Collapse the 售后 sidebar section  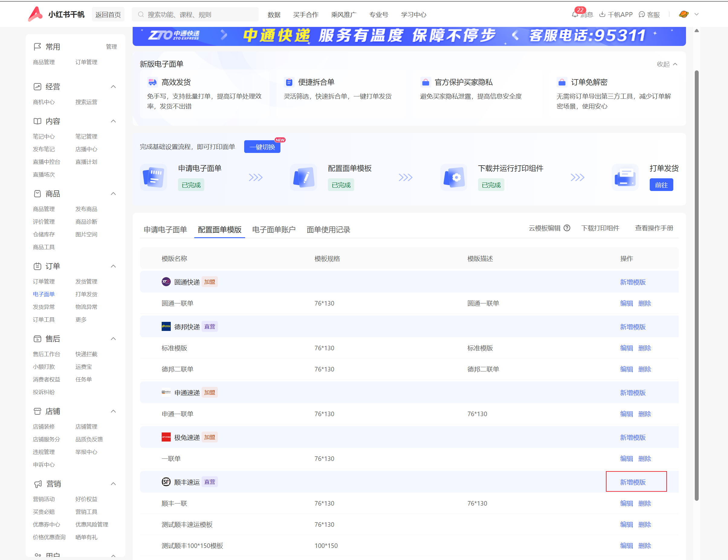click(x=113, y=339)
